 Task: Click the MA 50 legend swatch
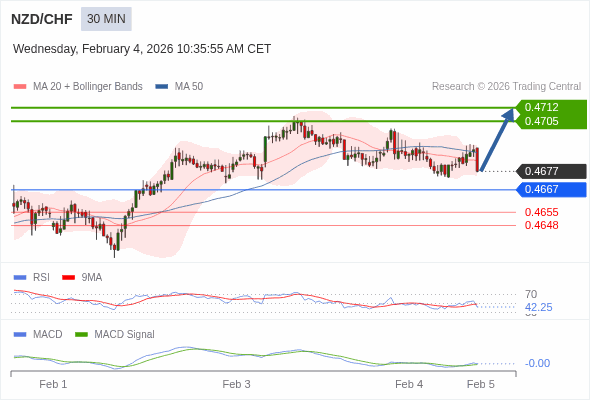[x=162, y=87]
